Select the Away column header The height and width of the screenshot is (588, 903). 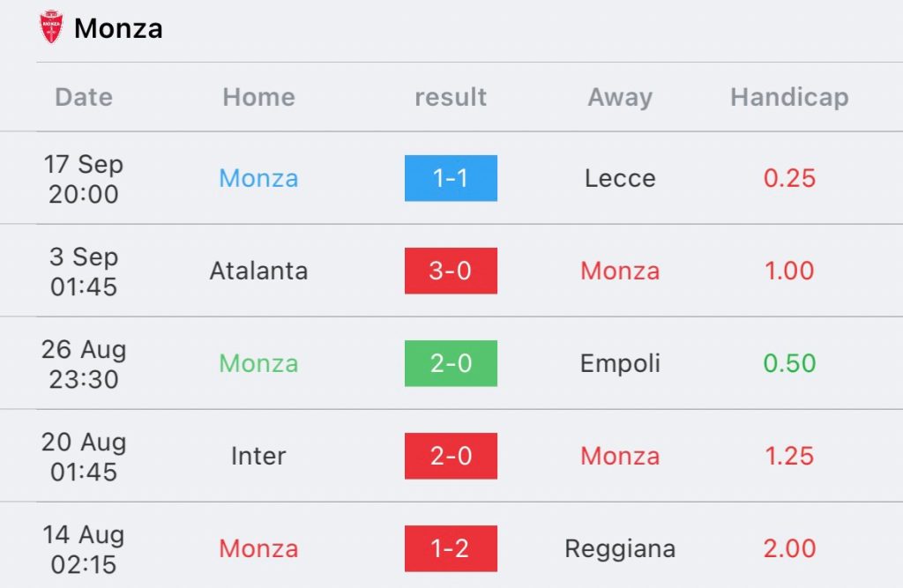(x=620, y=97)
